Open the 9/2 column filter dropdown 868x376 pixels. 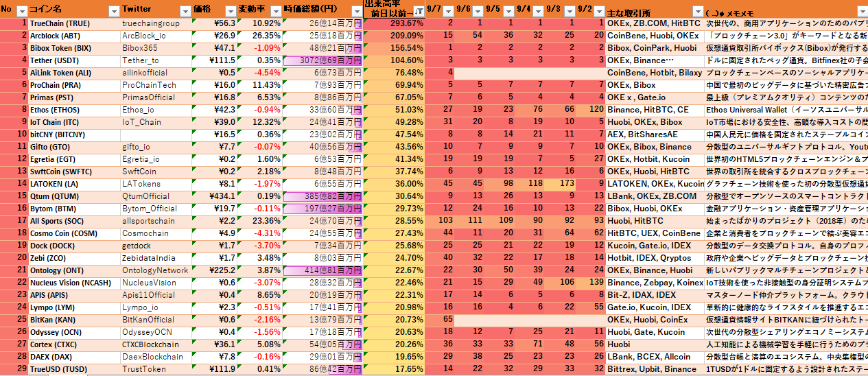click(598, 11)
